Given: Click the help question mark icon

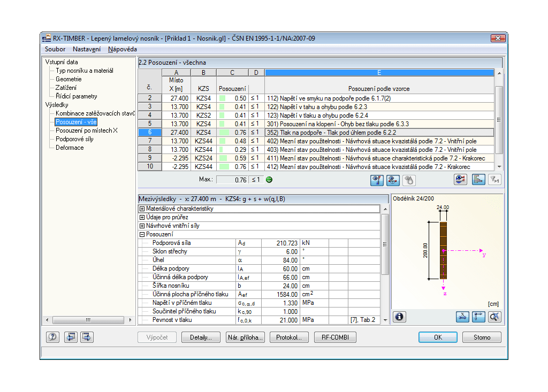Looking at the screenshot, I should point(53,337).
